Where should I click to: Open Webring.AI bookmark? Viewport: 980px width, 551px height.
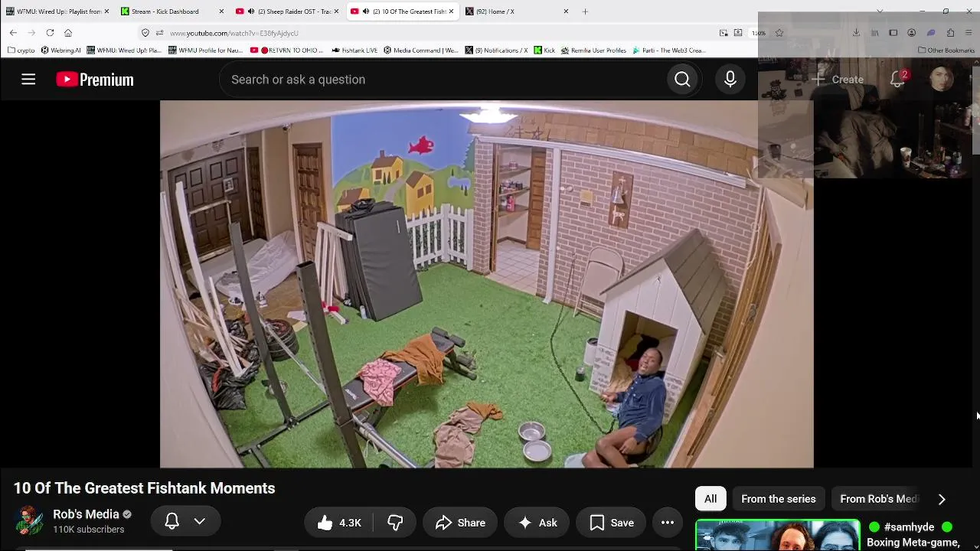(x=60, y=51)
